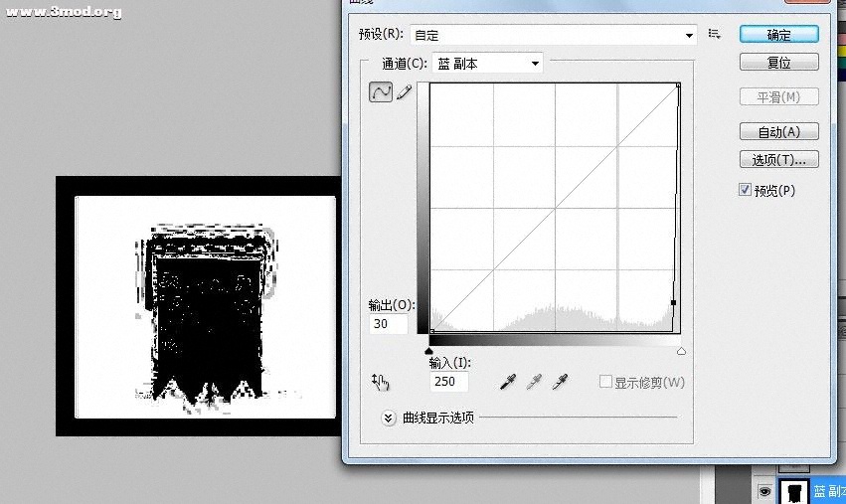
Task: Select the pencil draw curve tool
Action: pyautogui.click(x=404, y=92)
